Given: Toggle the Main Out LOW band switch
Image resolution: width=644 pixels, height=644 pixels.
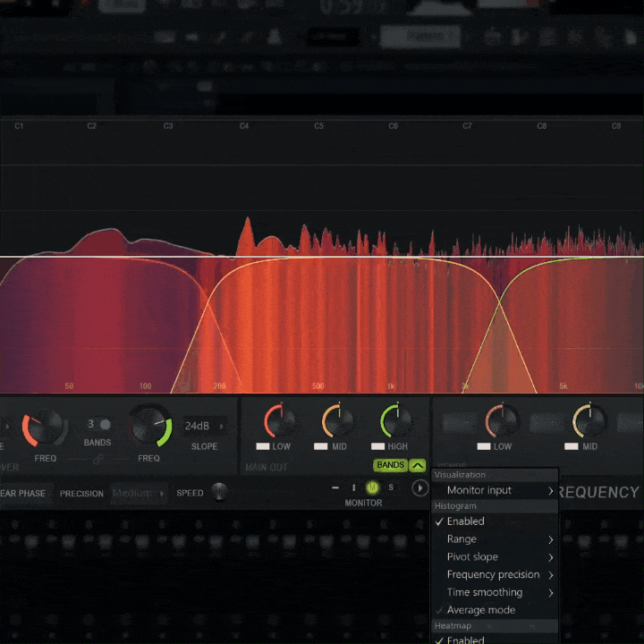Looking at the screenshot, I should 263,446.
